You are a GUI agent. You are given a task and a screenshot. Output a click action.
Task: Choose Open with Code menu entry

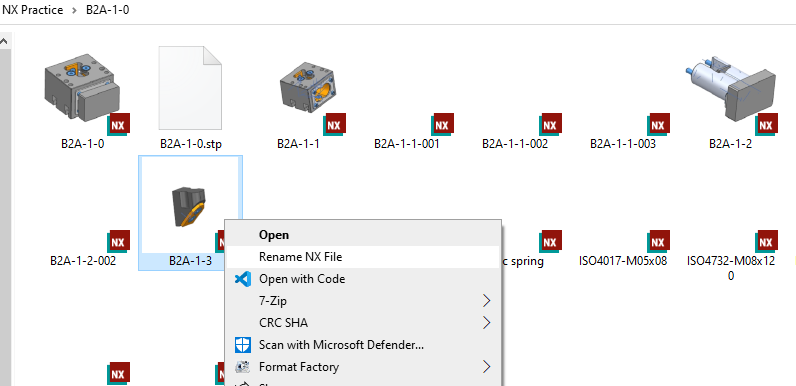pos(363,279)
